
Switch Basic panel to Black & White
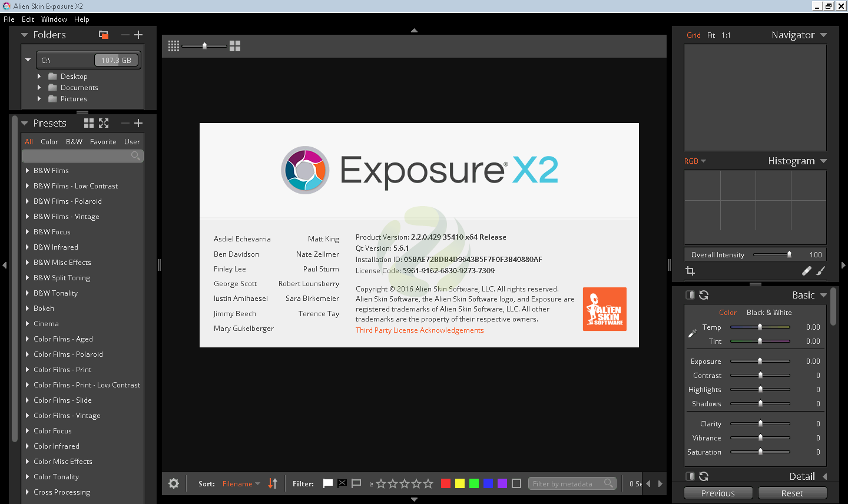(769, 313)
